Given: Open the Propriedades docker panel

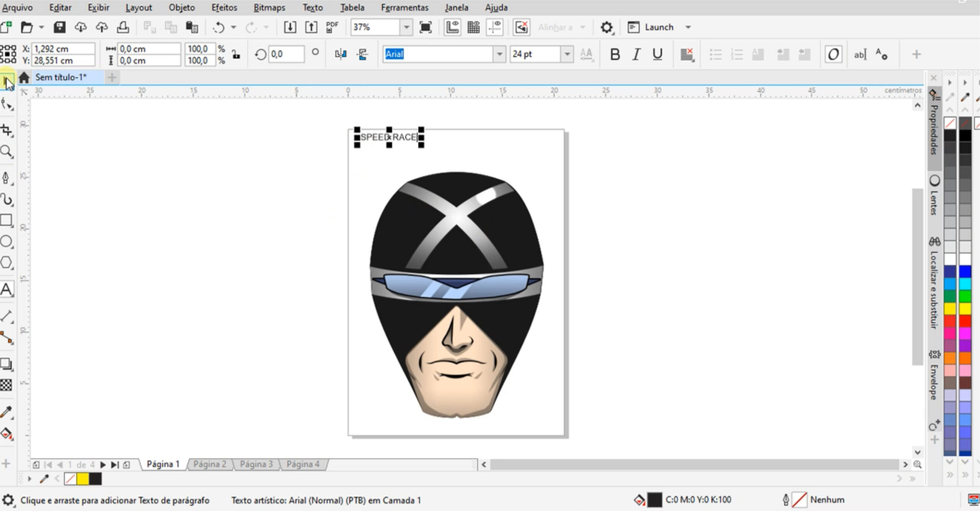Looking at the screenshot, I should coord(934,126).
